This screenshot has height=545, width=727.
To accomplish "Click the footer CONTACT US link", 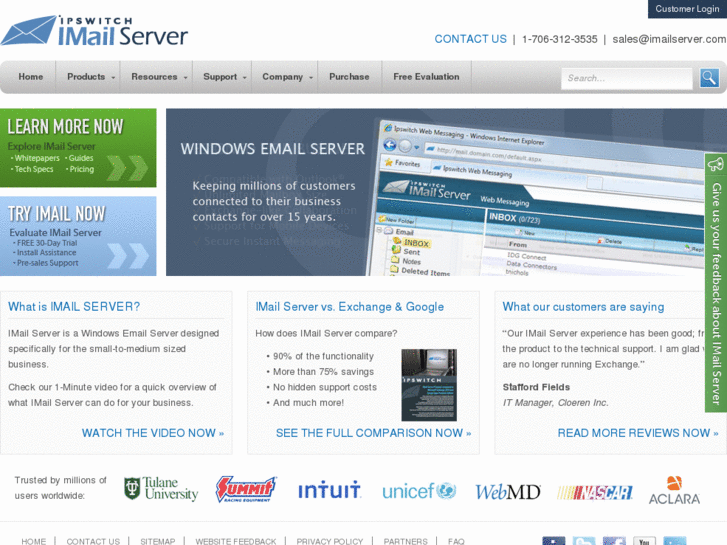I will point(93,541).
